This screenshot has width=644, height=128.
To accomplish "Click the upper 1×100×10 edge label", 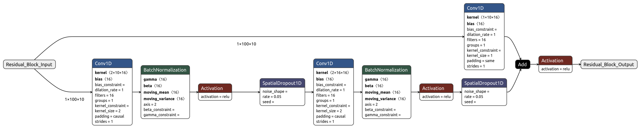I will [246, 44].
